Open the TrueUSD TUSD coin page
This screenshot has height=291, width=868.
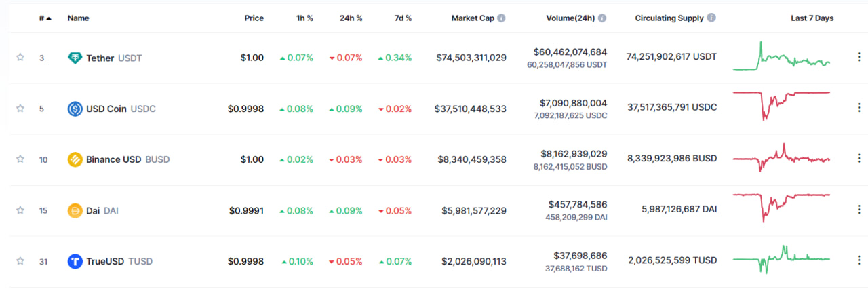pyautogui.click(x=119, y=261)
